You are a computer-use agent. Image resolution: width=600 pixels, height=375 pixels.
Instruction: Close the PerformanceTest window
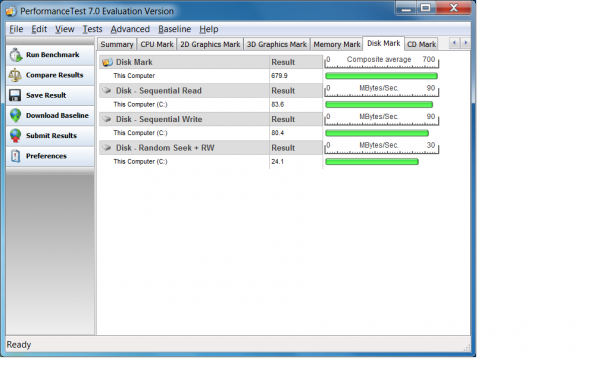point(453,8)
